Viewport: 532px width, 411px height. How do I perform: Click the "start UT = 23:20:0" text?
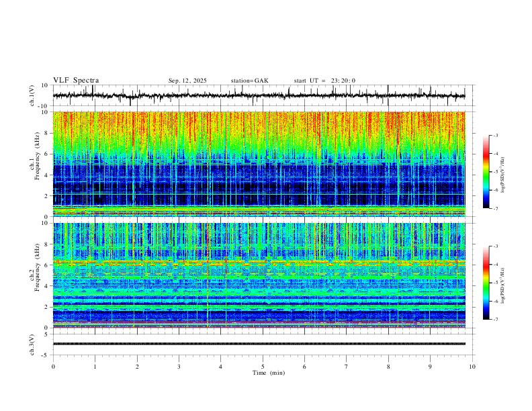tap(324, 81)
